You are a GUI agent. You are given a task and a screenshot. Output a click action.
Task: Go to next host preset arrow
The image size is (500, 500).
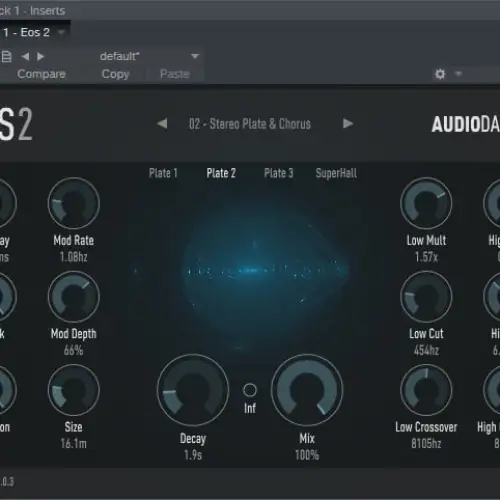click(x=40, y=57)
